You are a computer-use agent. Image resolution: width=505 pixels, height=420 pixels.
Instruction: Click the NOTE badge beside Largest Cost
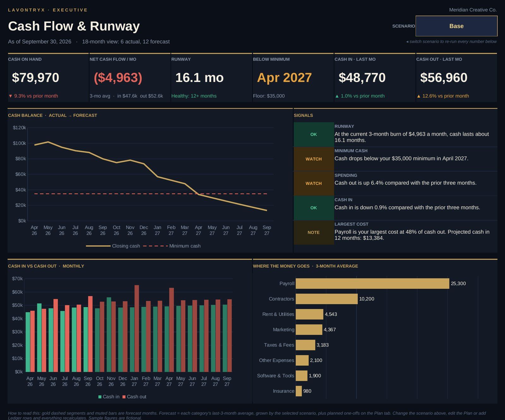tap(313, 232)
